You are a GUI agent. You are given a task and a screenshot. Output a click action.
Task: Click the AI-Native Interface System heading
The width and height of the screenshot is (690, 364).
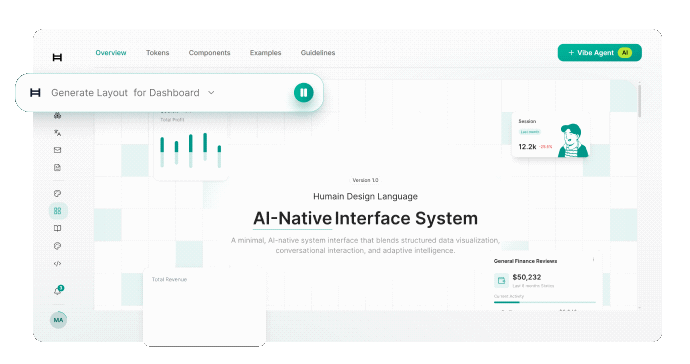click(x=365, y=218)
